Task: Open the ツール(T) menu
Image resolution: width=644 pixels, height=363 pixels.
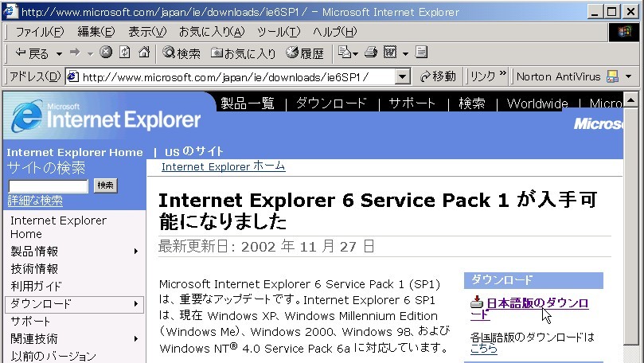Action: point(278,32)
